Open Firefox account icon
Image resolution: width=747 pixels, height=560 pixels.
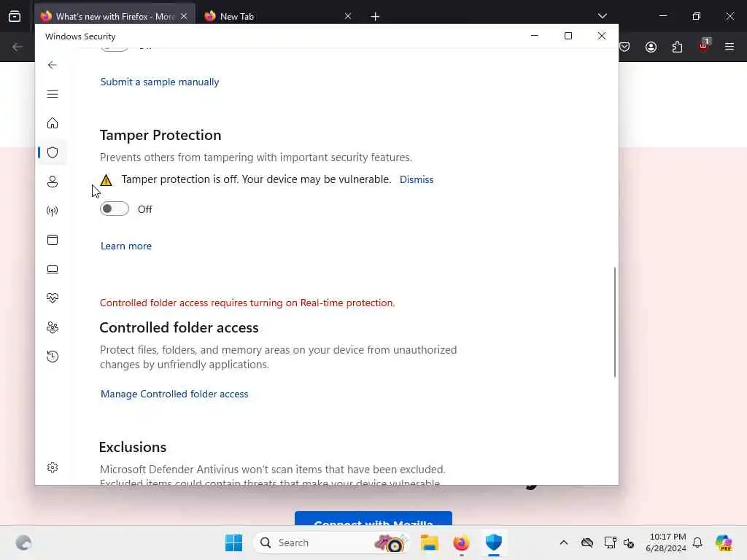651,47
